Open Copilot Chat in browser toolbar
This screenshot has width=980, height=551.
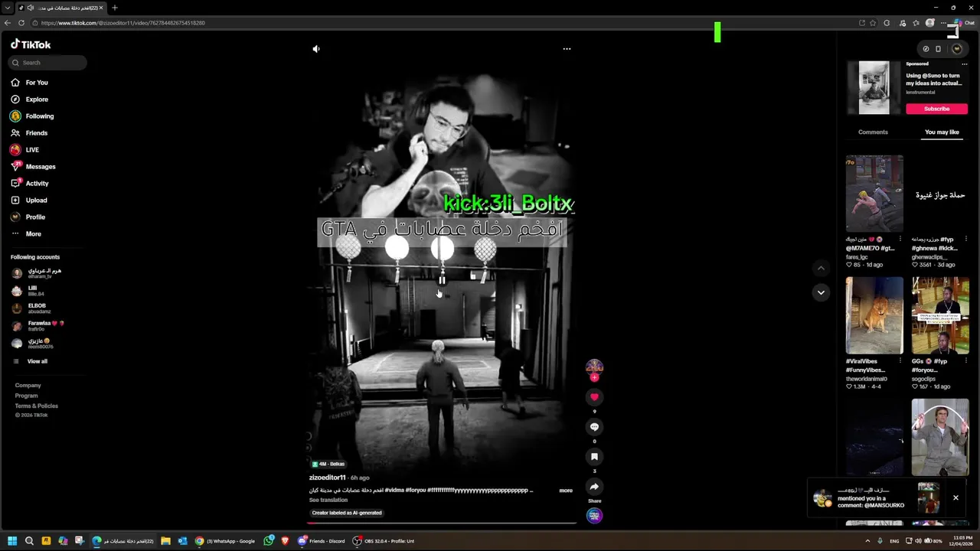coord(965,23)
